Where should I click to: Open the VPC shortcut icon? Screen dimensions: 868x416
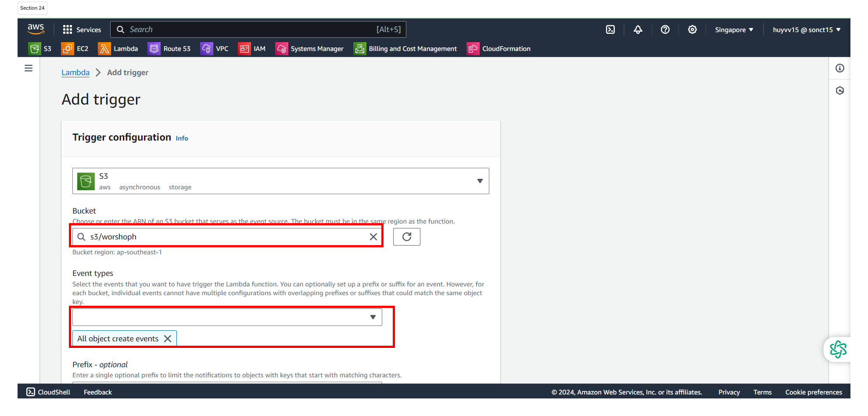click(x=206, y=49)
